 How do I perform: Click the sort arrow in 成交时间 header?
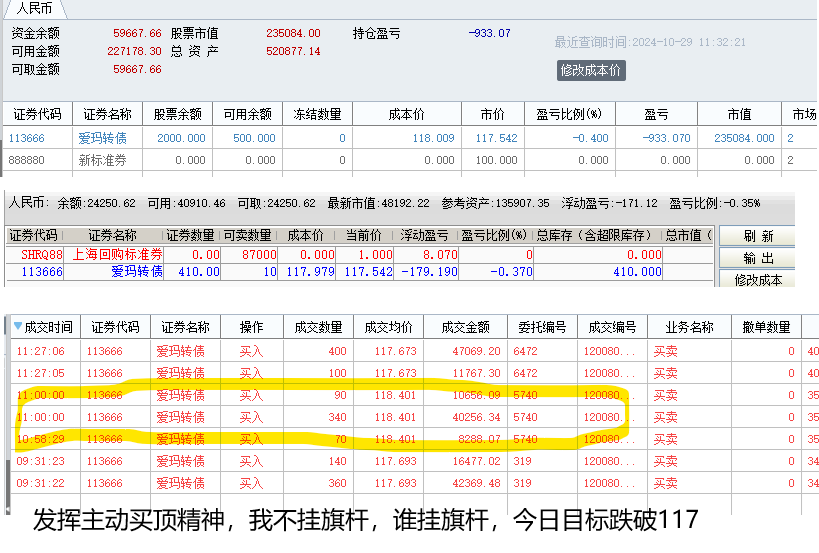point(17,327)
